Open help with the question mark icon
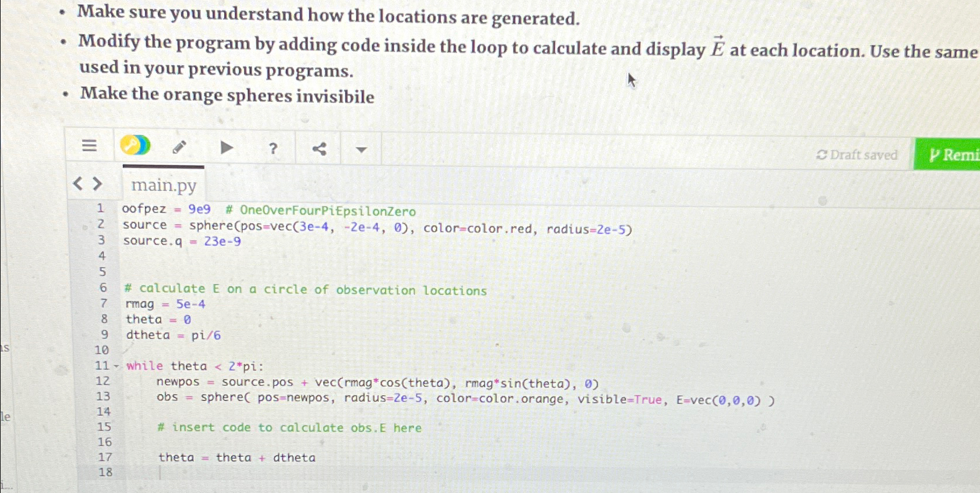The width and height of the screenshot is (980, 493). click(x=273, y=149)
